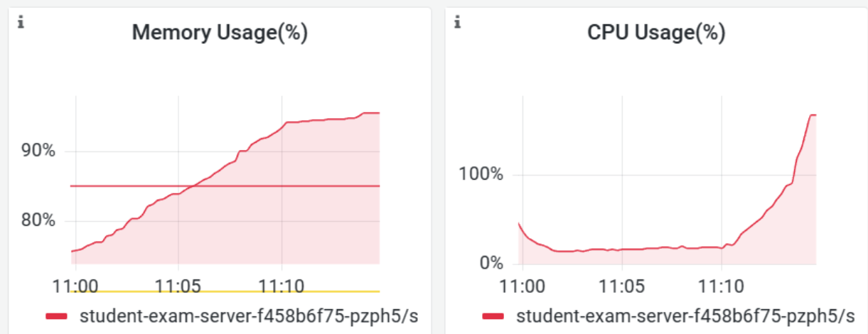868x334 pixels.
Task: Select the 11:10 time label in Memory chart
Action: tap(282, 287)
